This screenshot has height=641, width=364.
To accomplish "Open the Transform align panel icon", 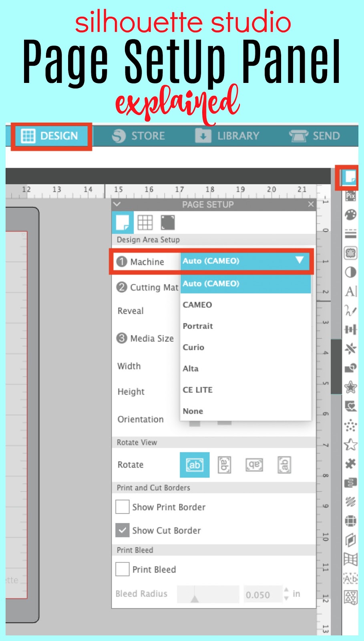I will [x=350, y=330].
